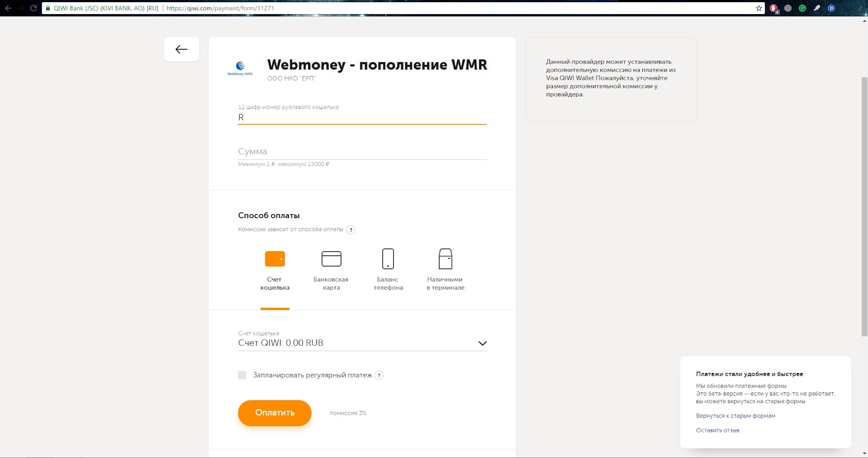Click the Webmoney WMR logo
868x458 pixels.
[240, 68]
